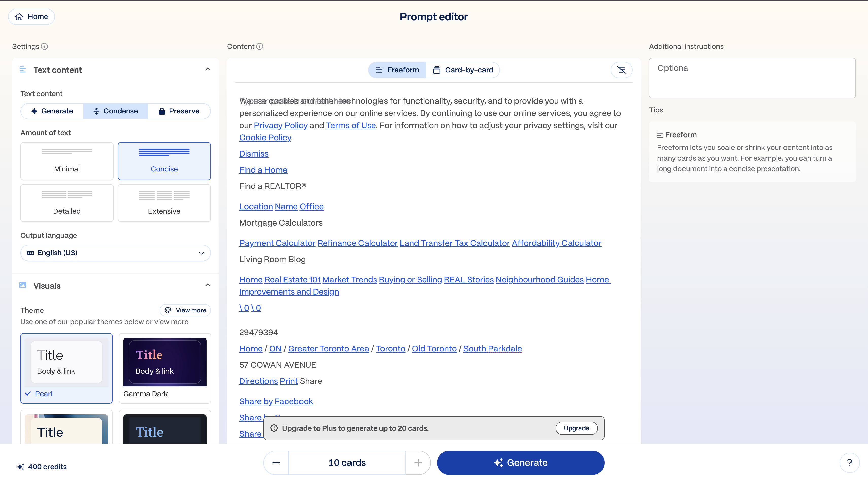868x481 pixels.
Task: Increase card count with plus icon
Action: (418, 462)
